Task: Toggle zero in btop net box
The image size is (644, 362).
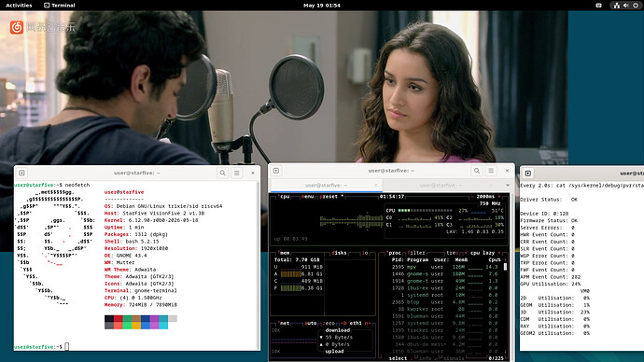Action: (329, 323)
